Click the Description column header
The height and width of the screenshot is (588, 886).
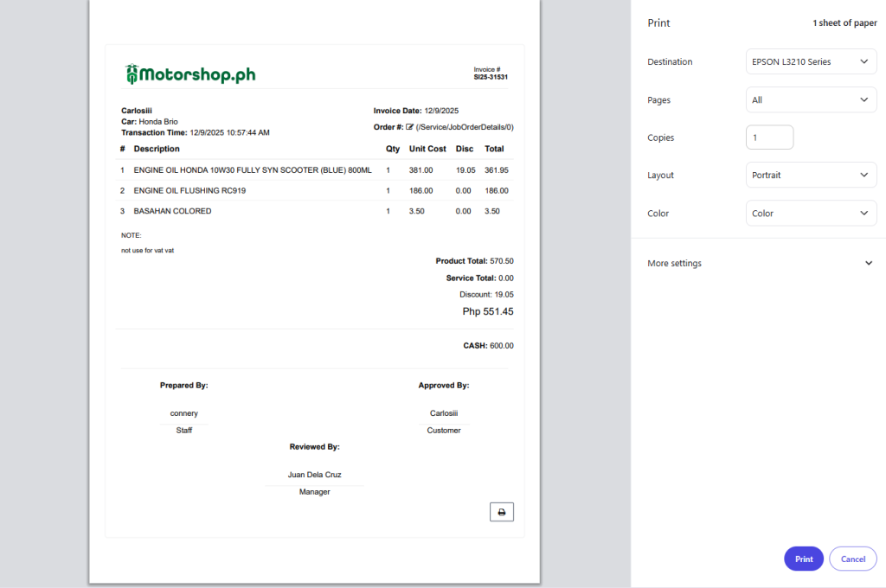click(157, 149)
